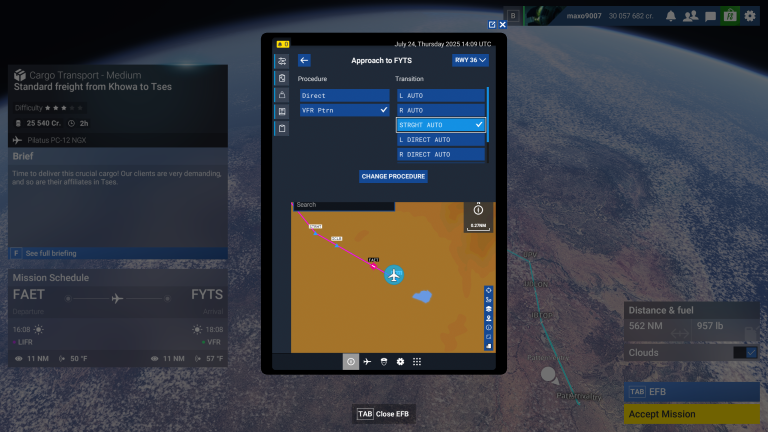Click the map pin location tool
Image resolution: width=768 pixels, height=432 pixels.
(x=488, y=318)
